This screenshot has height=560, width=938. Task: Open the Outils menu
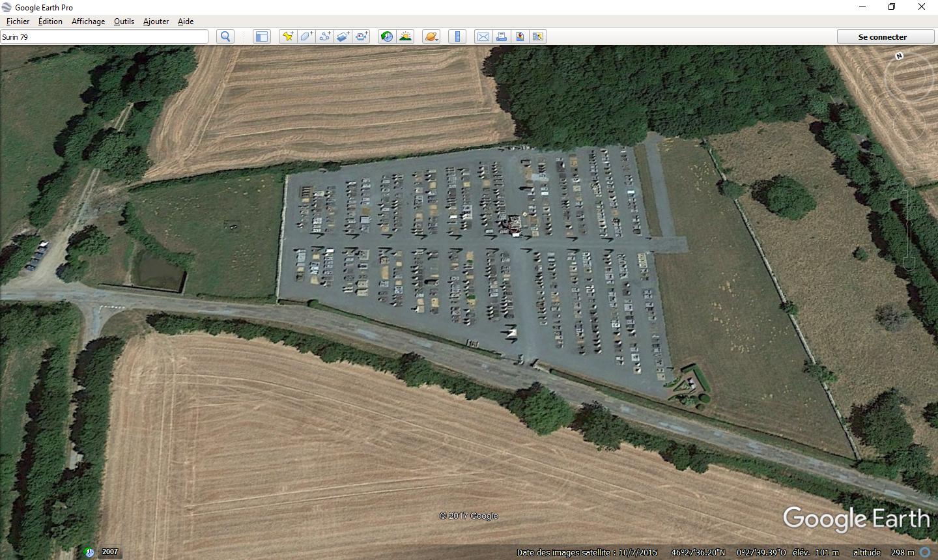[124, 21]
